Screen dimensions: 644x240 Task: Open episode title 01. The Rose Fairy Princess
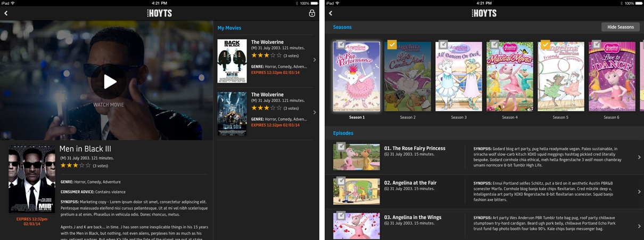click(415, 148)
